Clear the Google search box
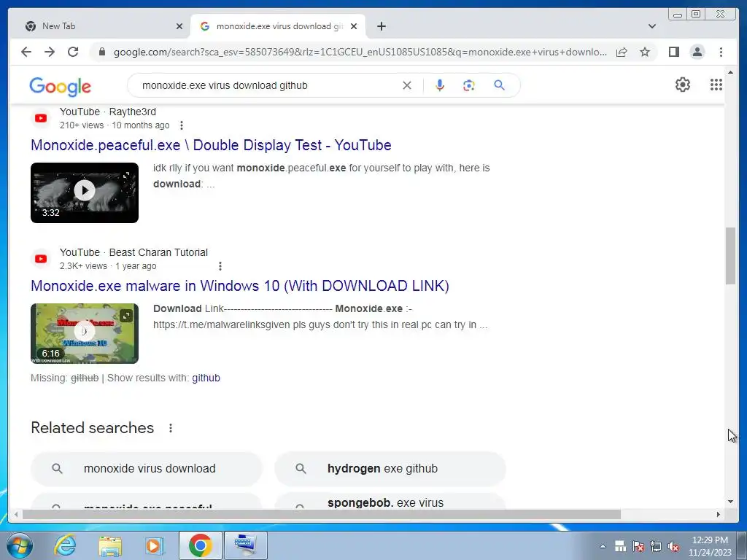Screen dimensions: 747x560 click(407, 85)
